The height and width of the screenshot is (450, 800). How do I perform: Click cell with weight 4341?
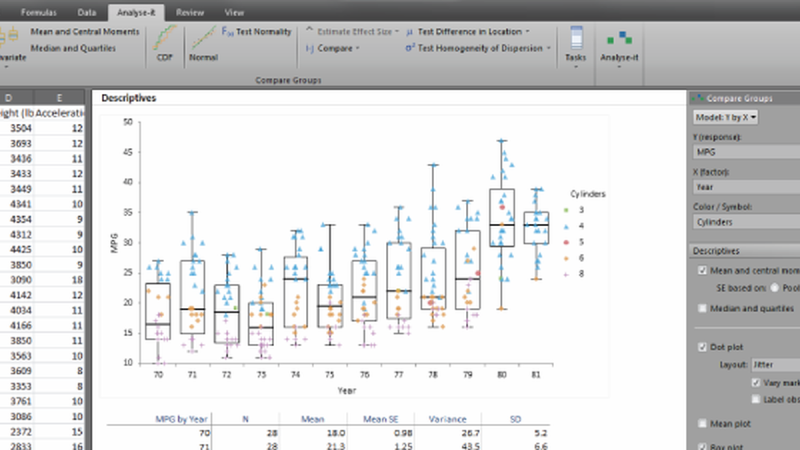tap(16, 204)
